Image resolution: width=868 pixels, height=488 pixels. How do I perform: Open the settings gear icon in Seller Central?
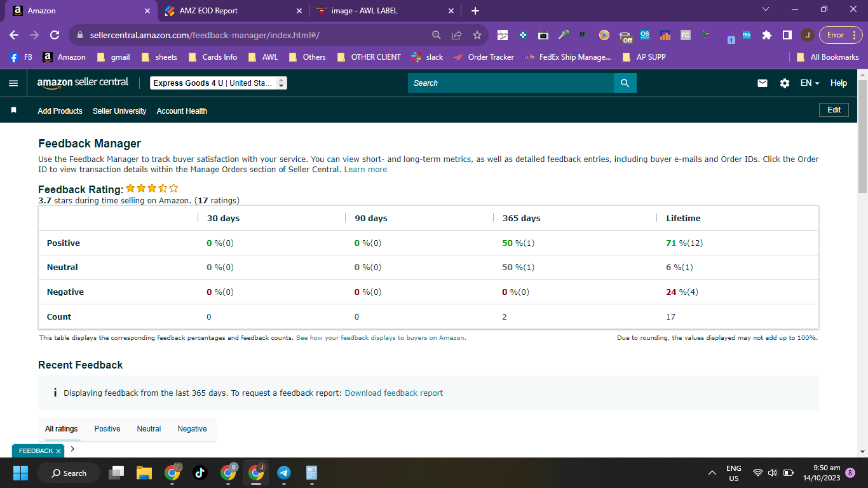785,83
